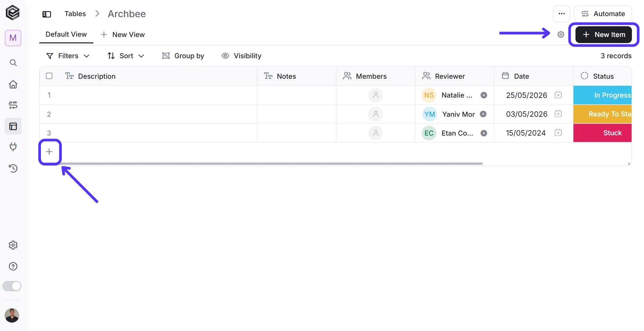Image resolution: width=644 pixels, height=331 pixels.
Task: Remove reviewer Natalie with x icon
Action: pos(484,95)
